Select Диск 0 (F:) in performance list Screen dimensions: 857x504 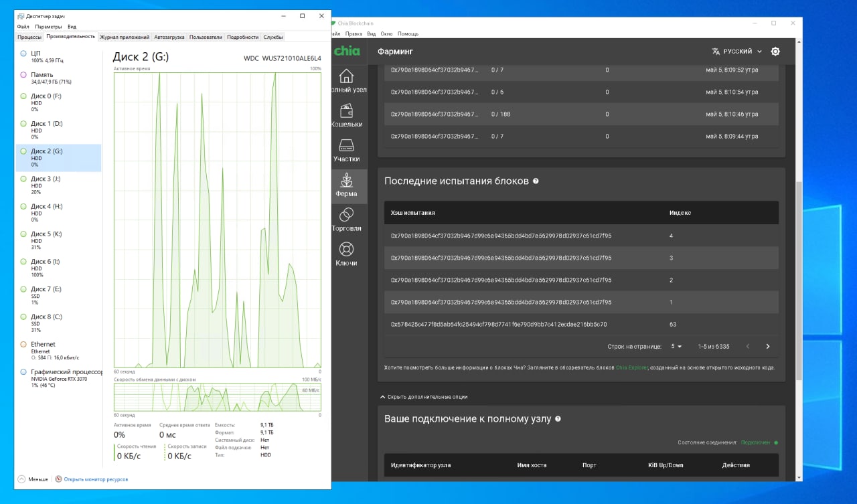[59, 102]
